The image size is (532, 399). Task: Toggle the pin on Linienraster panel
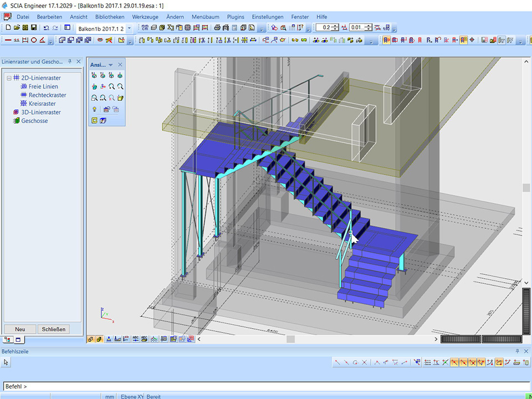coord(70,62)
